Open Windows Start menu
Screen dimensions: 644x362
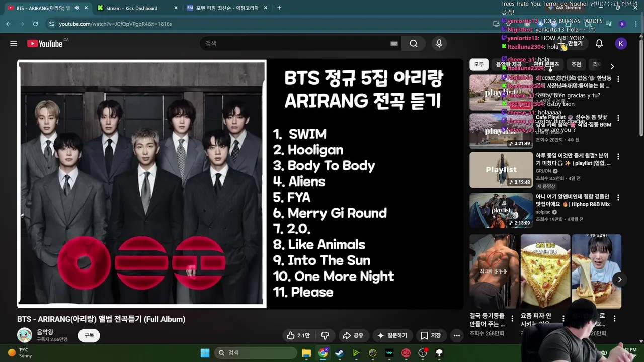(205, 353)
